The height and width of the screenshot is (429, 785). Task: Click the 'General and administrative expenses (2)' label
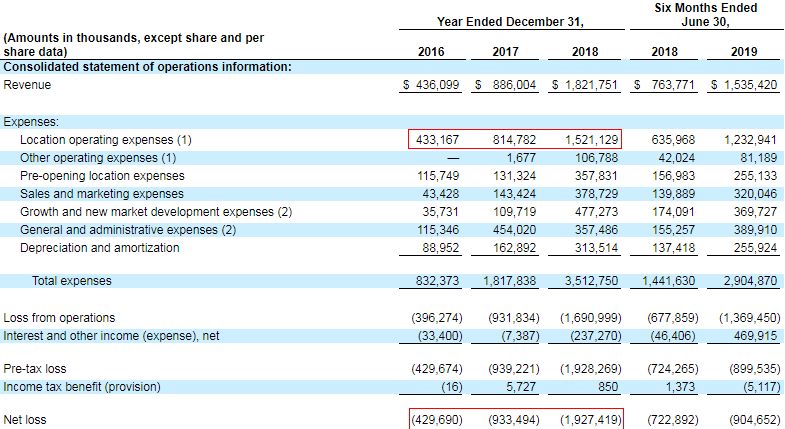click(x=127, y=230)
